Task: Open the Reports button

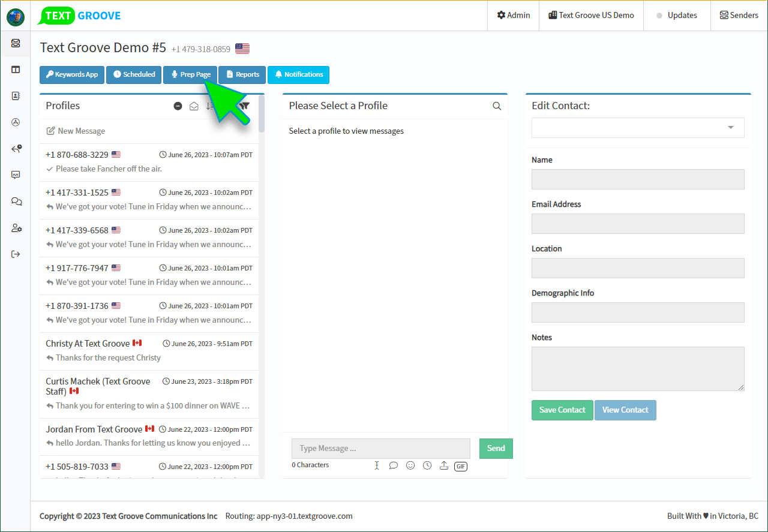Action: [x=242, y=74]
